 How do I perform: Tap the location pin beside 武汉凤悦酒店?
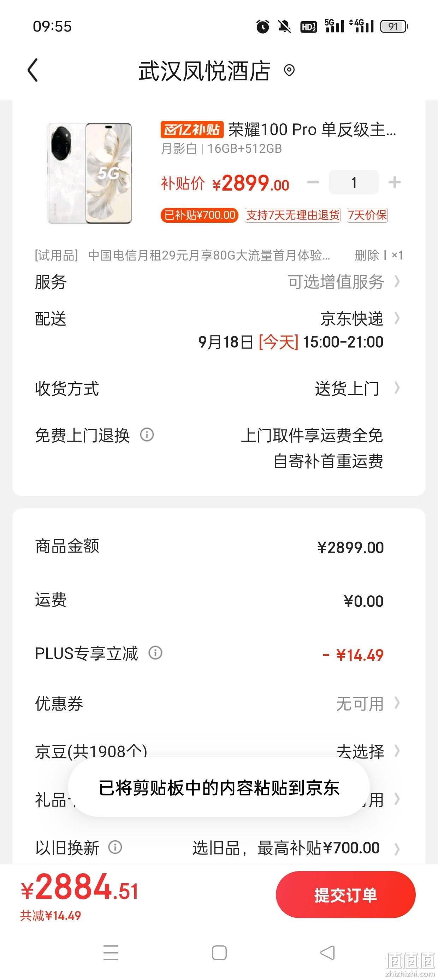tap(289, 70)
